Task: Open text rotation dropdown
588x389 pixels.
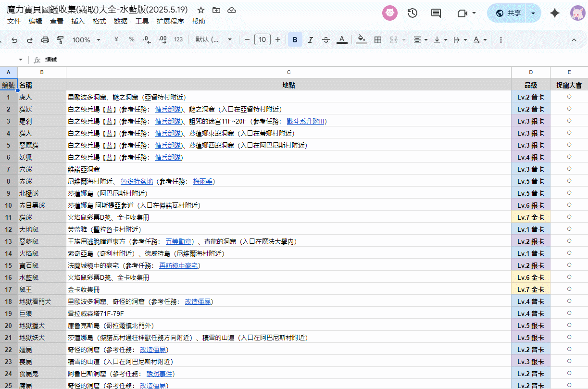Action: point(480,40)
